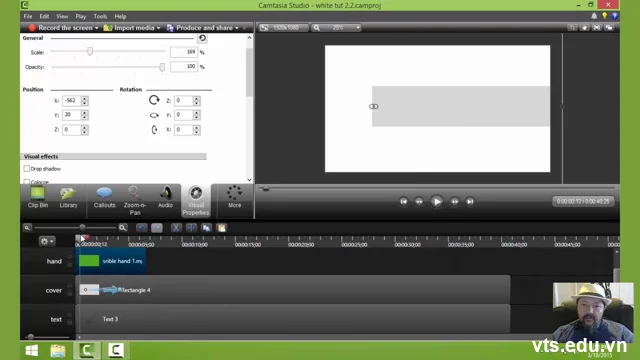Image resolution: width=640 pixels, height=360 pixels.
Task: Click the lightbulb tips icon
Action: pos(604,16)
